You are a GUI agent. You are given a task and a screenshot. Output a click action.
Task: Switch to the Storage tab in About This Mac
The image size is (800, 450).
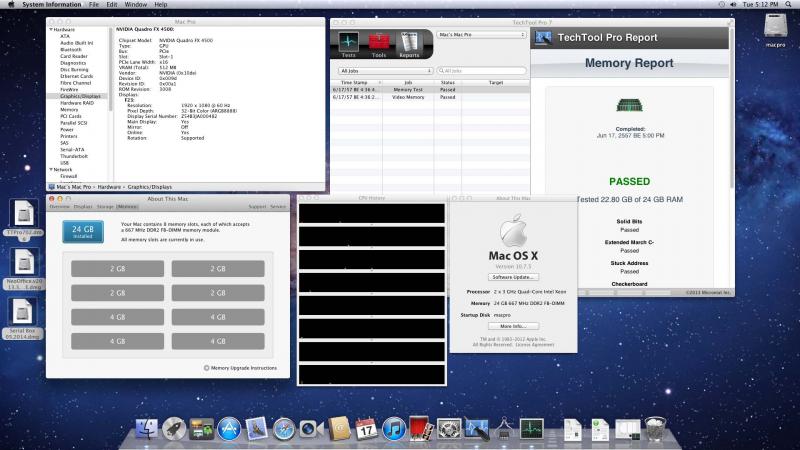click(105, 206)
